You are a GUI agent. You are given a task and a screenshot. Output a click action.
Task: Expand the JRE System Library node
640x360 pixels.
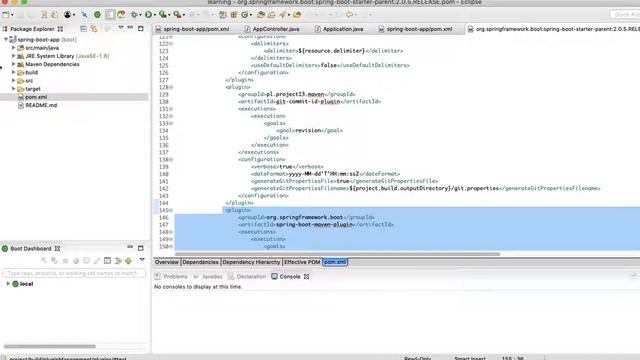[x=13, y=56]
